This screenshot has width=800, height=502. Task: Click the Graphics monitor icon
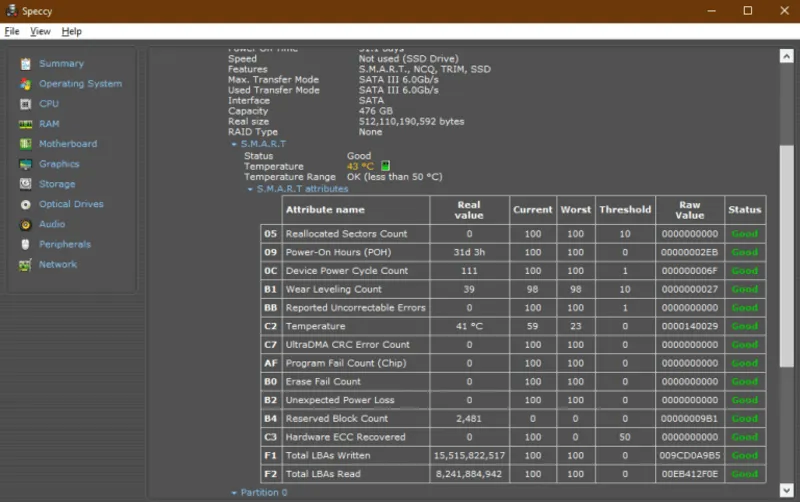(26, 164)
